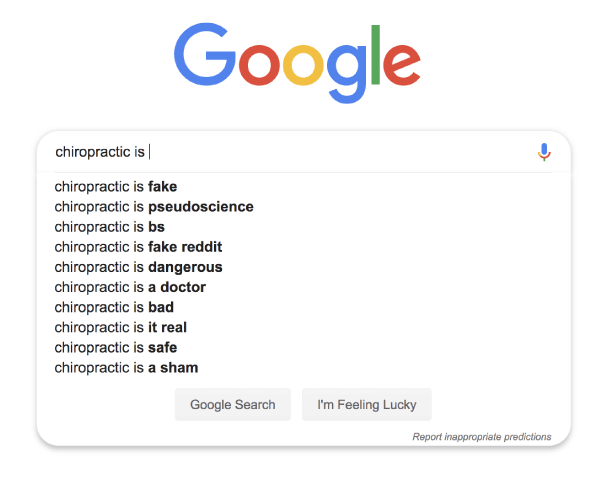Choose "chiropractic is a sham" suggestion

[x=126, y=367]
